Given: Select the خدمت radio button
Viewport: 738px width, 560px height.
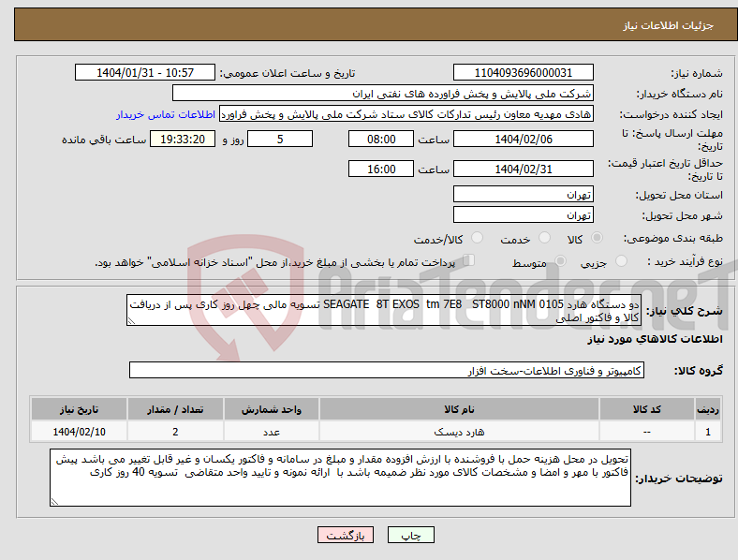Looking at the screenshot, I should (544, 238).
